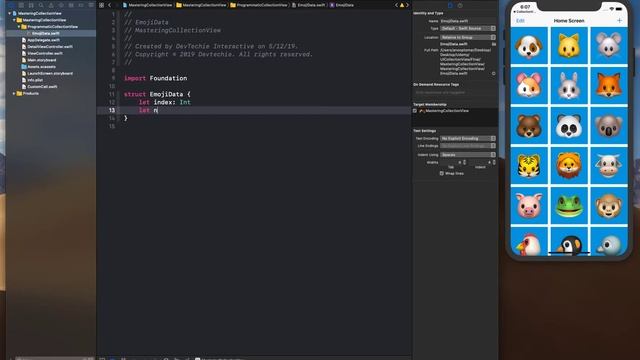Click ProgrammaticCollectionView breadcrumb in jump bar
640x360 pixels.
[259, 5]
